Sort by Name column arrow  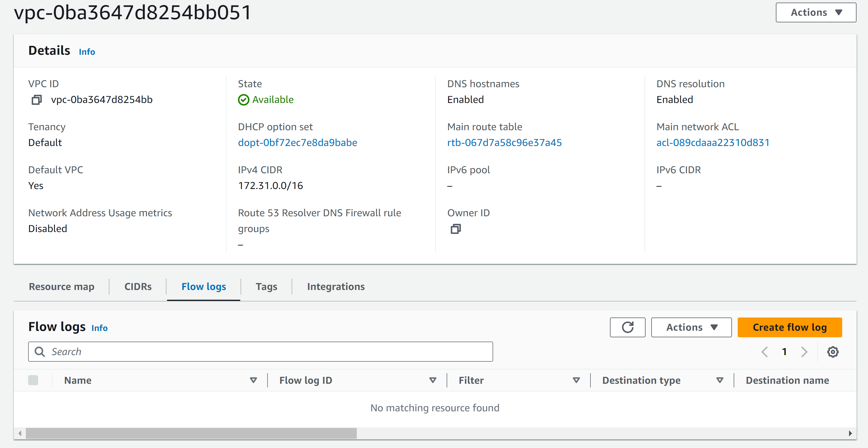click(x=253, y=380)
